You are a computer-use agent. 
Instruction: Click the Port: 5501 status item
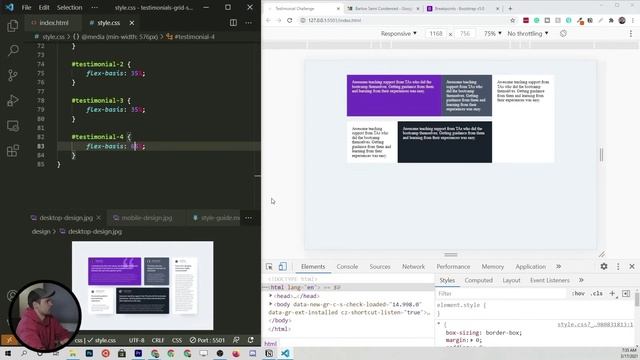pos(207,340)
